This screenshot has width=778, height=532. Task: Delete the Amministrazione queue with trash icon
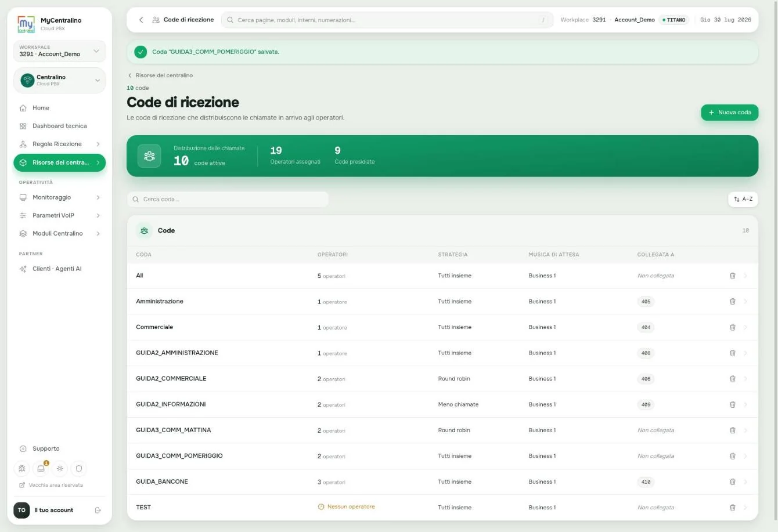point(732,302)
